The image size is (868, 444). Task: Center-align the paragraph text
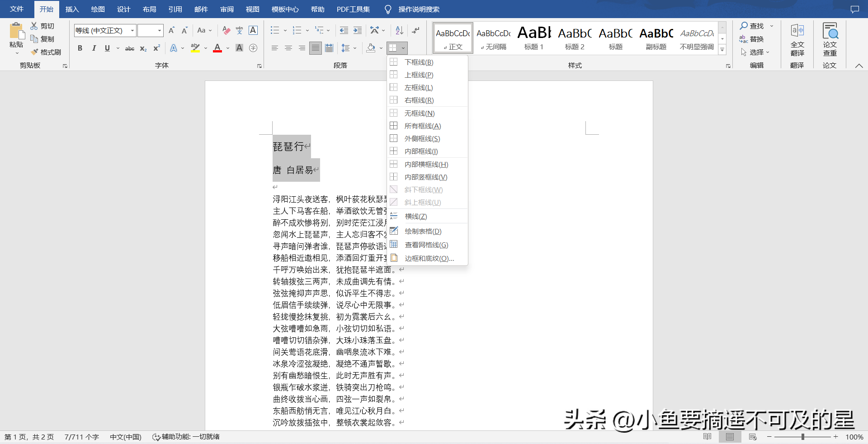point(288,48)
